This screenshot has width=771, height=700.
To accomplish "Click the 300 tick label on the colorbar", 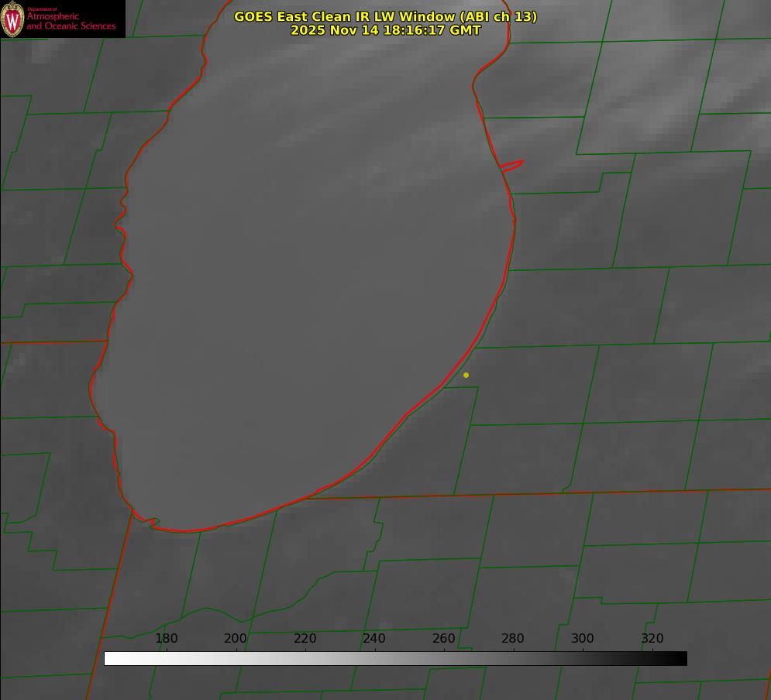I will (583, 639).
